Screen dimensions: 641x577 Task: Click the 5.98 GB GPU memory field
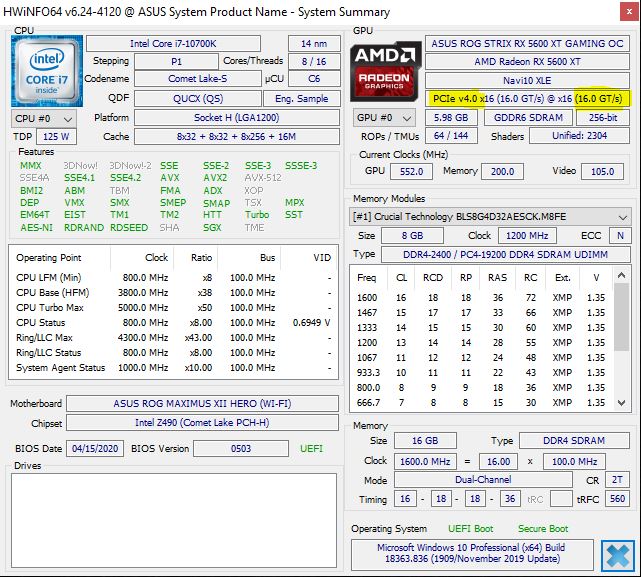tap(451, 118)
